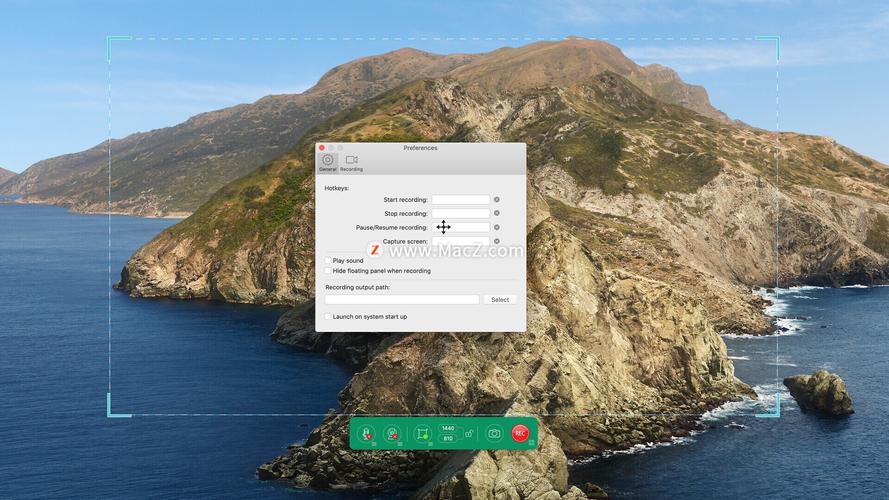This screenshot has width=889, height=500.
Task: Toggle webcam capture in the green toolbar
Action: click(393, 433)
